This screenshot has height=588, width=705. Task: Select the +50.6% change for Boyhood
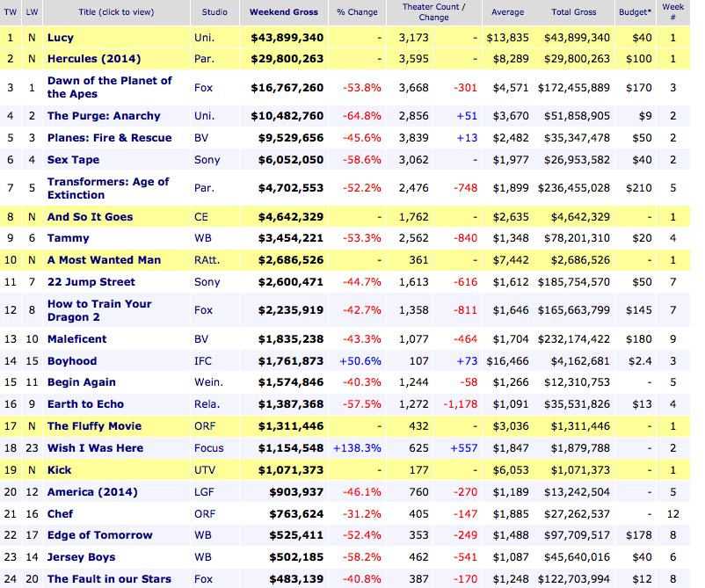click(360, 361)
